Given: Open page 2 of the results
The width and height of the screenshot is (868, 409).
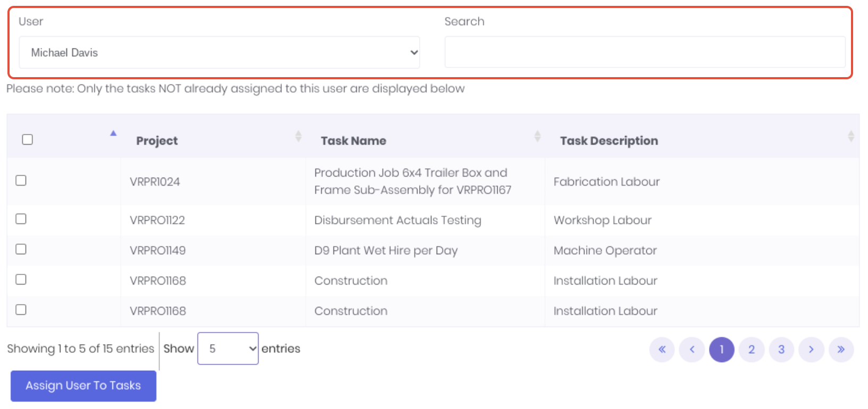Looking at the screenshot, I should pos(752,349).
